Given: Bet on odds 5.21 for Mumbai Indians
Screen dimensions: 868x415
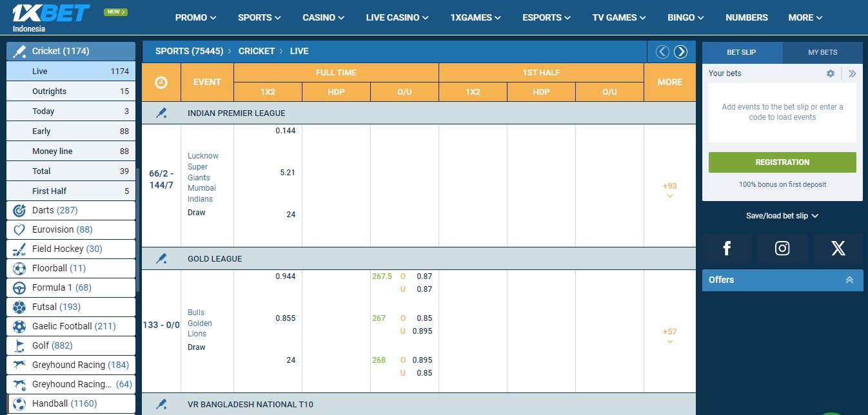Looking at the screenshot, I should 288,173.
